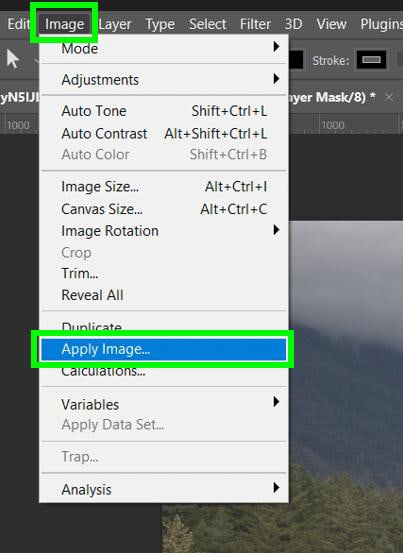Open the Filter menu
This screenshot has height=553, width=403.
(255, 24)
